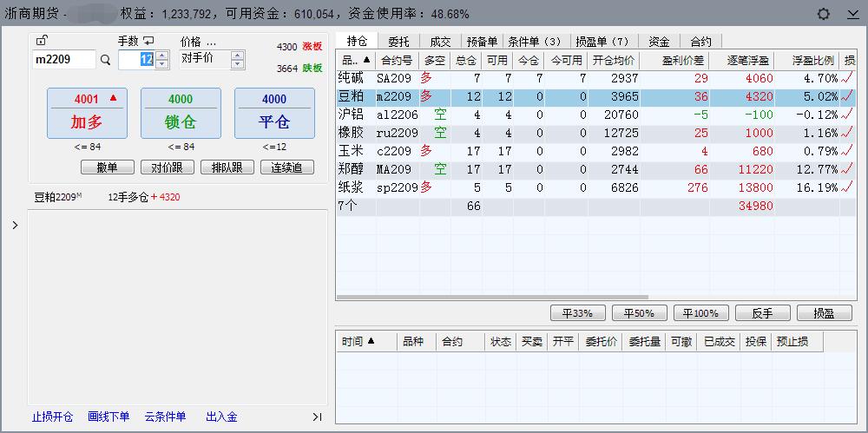Open the 止损开仓 link
Screen dimensions: 868x433
point(52,417)
